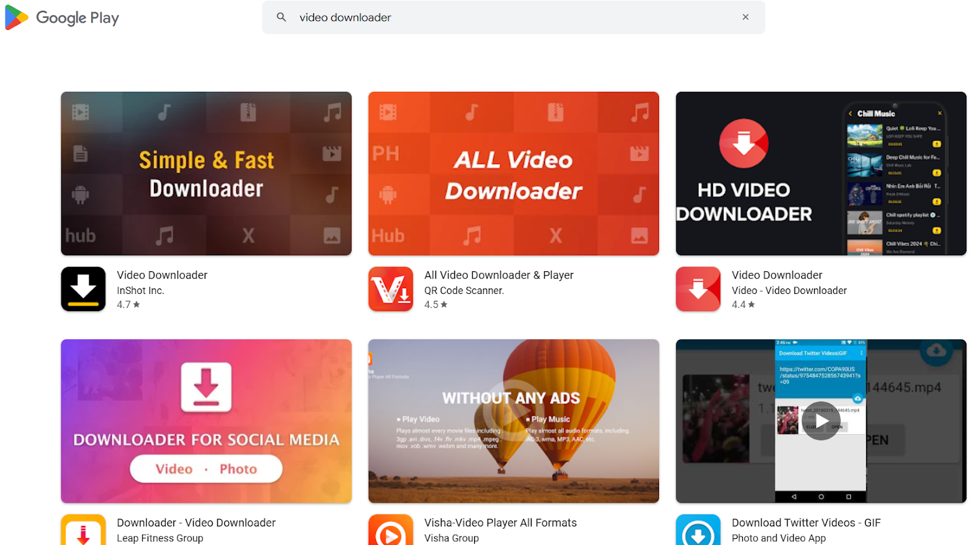Click the 'Download Twitter Videos - GIF' title

[807, 522]
